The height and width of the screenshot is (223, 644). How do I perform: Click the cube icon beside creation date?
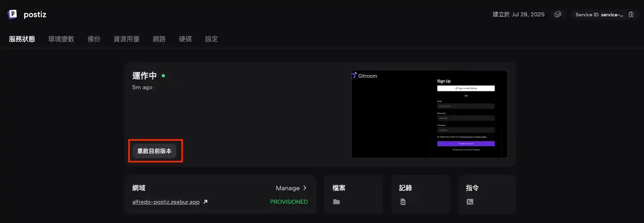pyautogui.click(x=558, y=14)
